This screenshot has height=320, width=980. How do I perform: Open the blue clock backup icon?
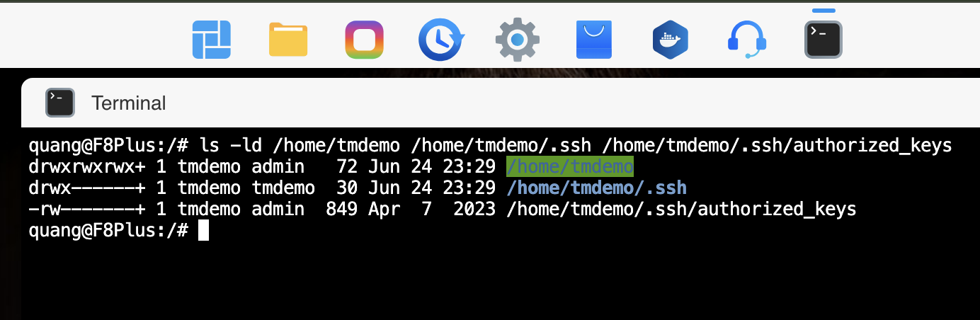[441, 40]
